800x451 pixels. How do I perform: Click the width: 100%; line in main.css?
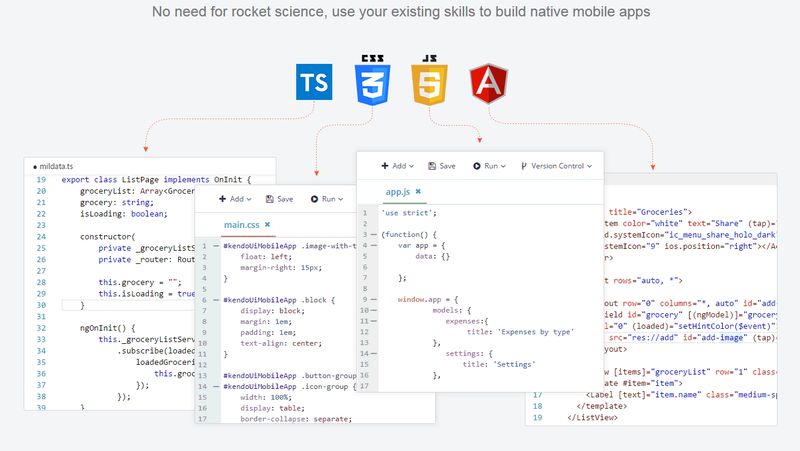[x=266, y=397]
